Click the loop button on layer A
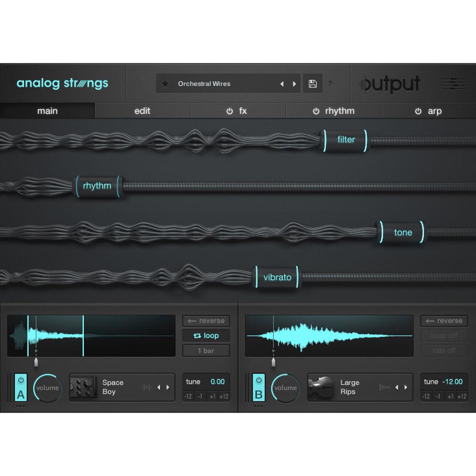Image resolution: width=476 pixels, height=476 pixels. 206,336
